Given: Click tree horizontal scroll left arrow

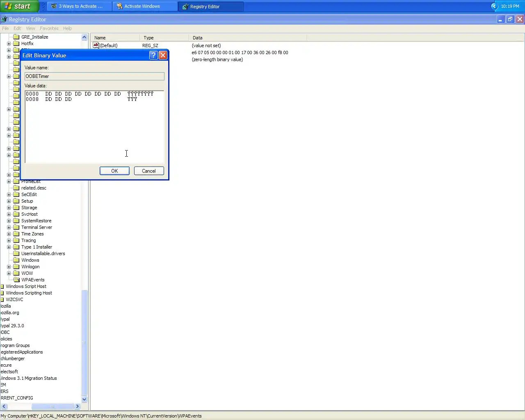Looking at the screenshot, I should pos(4,406).
